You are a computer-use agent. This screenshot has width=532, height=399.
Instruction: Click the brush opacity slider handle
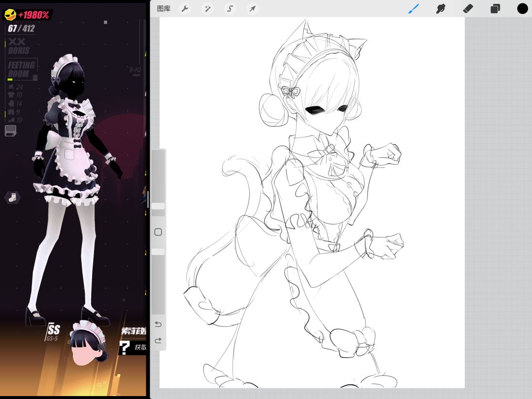[x=158, y=251]
